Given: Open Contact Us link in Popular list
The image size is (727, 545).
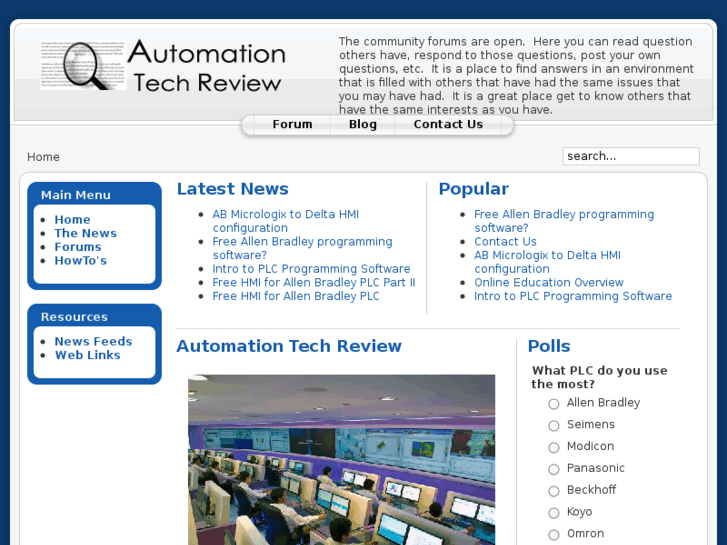Looking at the screenshot, I should point(505,242).
